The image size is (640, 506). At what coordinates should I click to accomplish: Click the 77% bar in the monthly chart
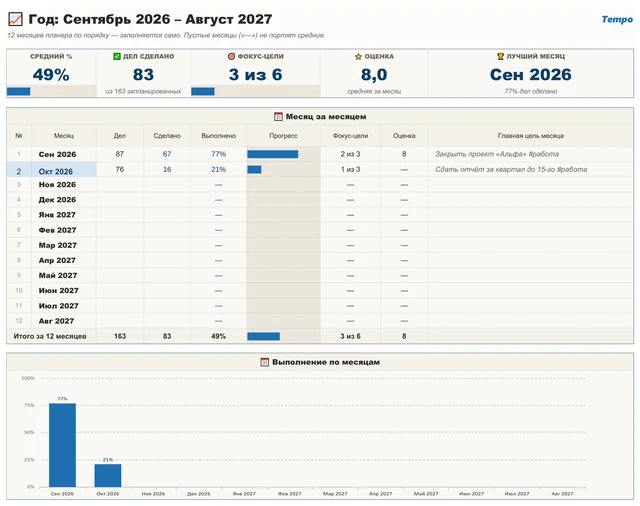[62, 445]
